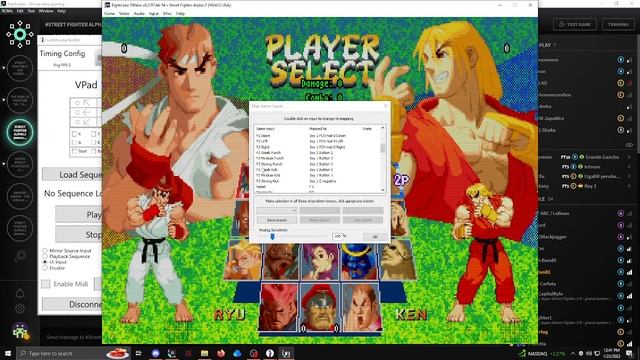Select Playback Sequence radio button

pyautogui.click(x=45, y=256)
